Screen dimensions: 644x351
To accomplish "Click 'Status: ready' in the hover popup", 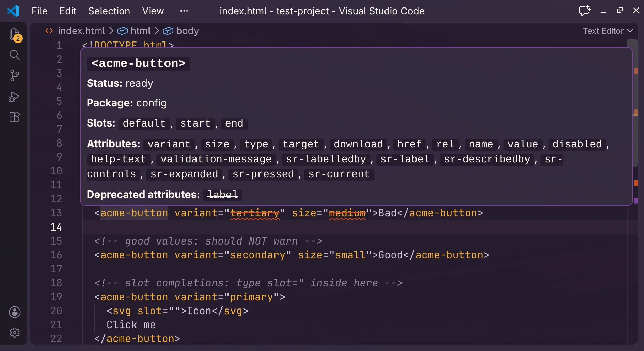I will click(x=120, y=83).
